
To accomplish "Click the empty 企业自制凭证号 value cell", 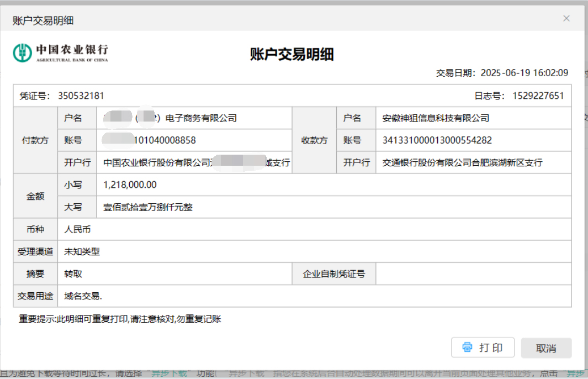I will pos(473,273).
